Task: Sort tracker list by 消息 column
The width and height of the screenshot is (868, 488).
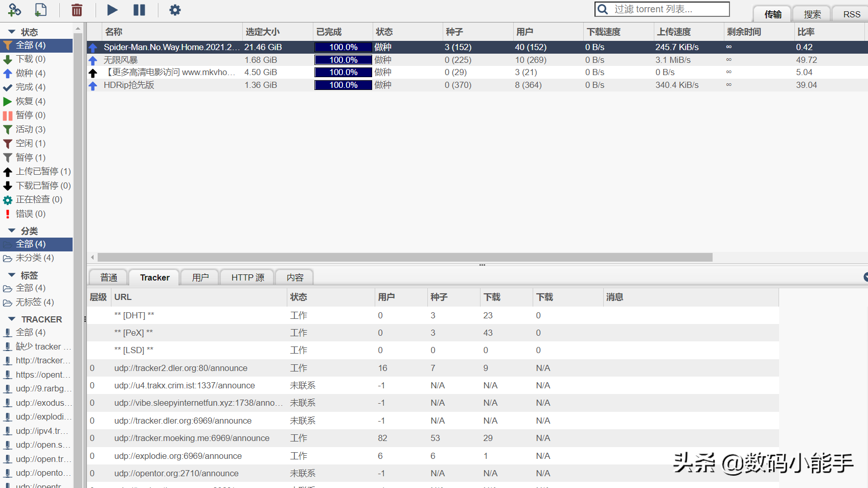Action: pyautogui.click(x=691, y=297)
